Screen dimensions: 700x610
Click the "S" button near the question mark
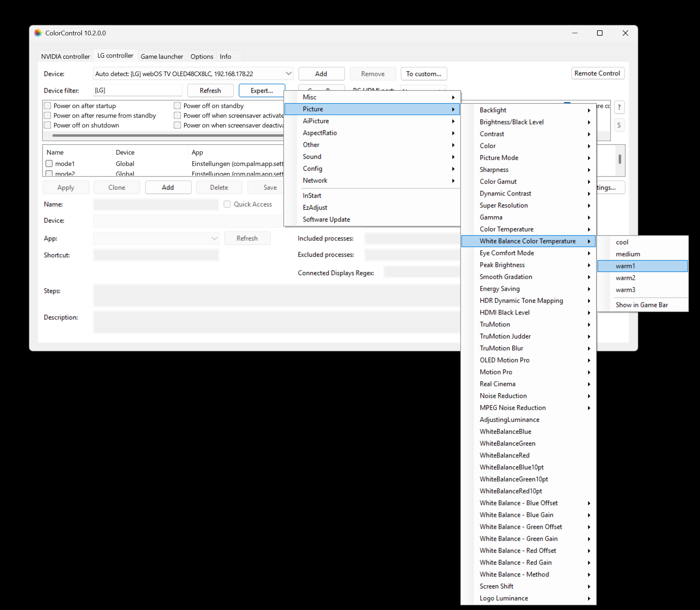pyautogui.click(x=619, y=125)
